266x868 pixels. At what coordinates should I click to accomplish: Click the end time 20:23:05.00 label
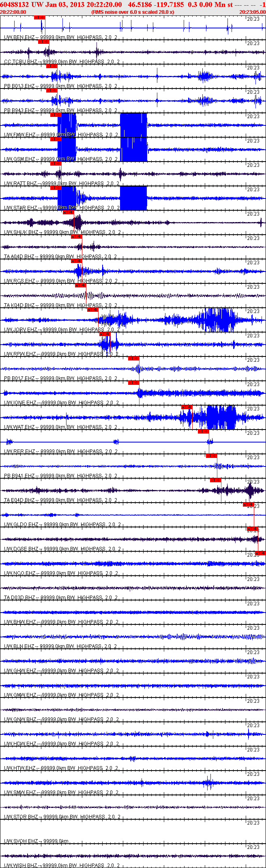pos(252,12)
